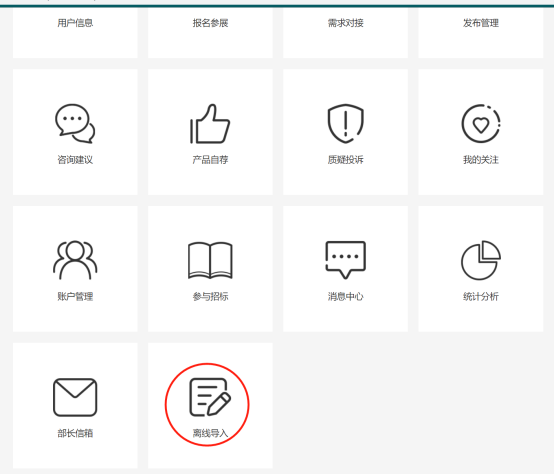
Task: Click the 消息中心 text label
Action: (346, 297)
